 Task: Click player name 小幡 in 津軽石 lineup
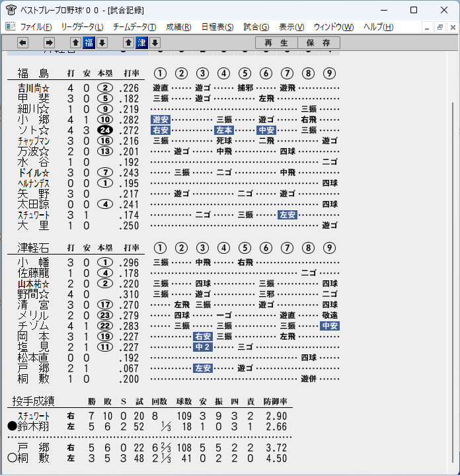34,262
